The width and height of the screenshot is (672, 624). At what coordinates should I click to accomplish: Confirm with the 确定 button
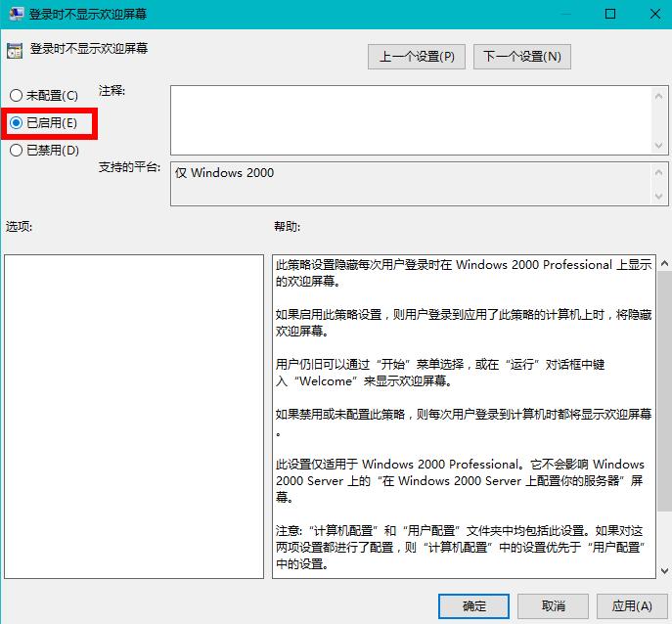click(x=473, y=606)
